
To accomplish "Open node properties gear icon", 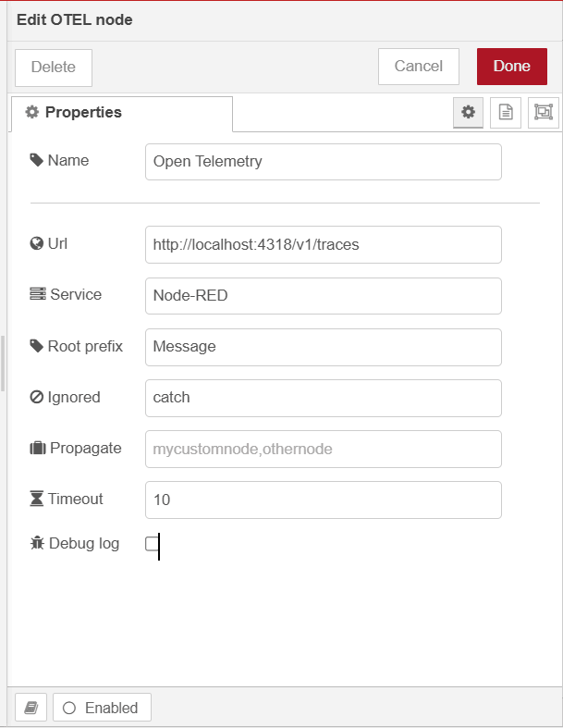I will (x=468, y=112).
